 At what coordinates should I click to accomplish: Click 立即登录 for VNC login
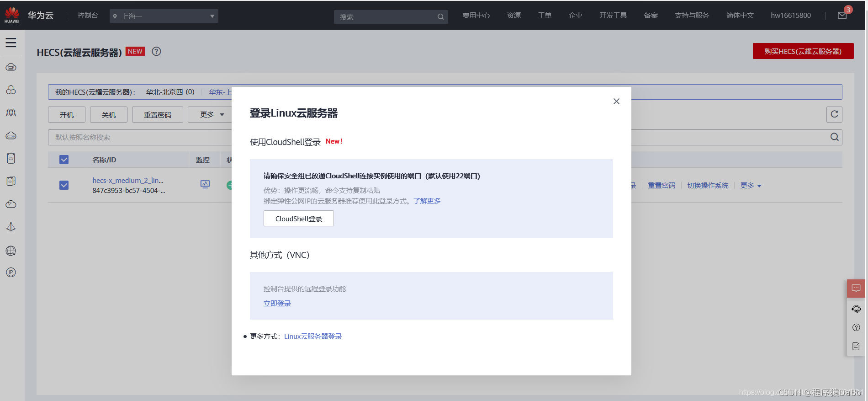tap(277, 303)
